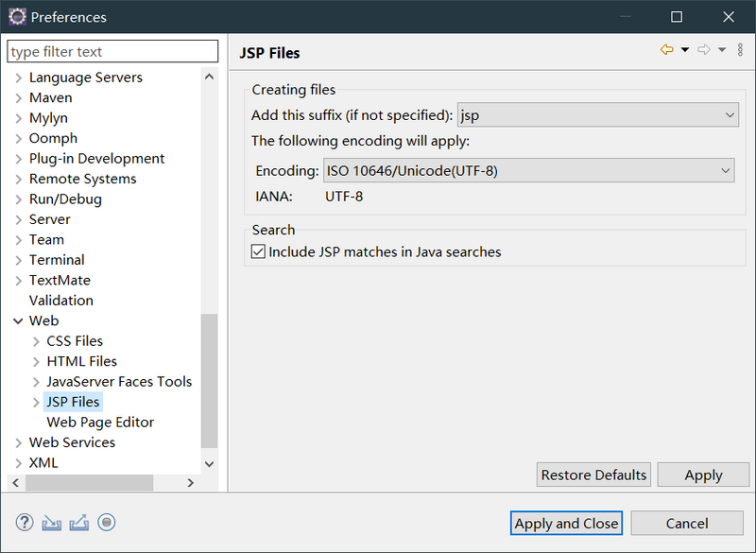Viewport: 756px width, 553px height.
Task: Click Restore Defaults
Action: 593,475
